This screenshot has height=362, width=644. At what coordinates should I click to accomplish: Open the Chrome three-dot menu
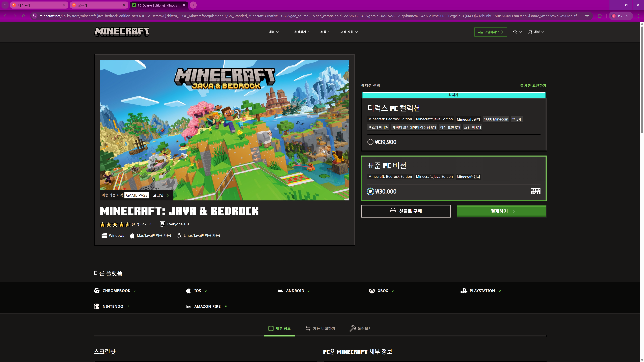pos(638,16)
